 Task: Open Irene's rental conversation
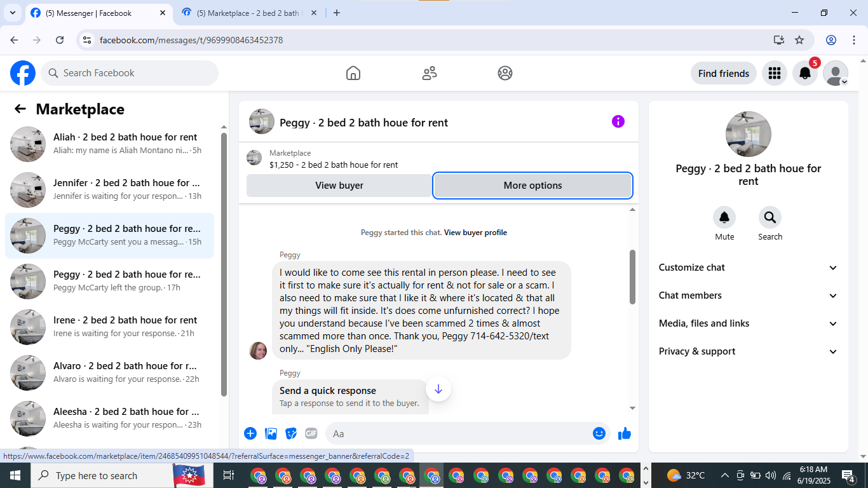pyautogui.click(x=109, y=327)
